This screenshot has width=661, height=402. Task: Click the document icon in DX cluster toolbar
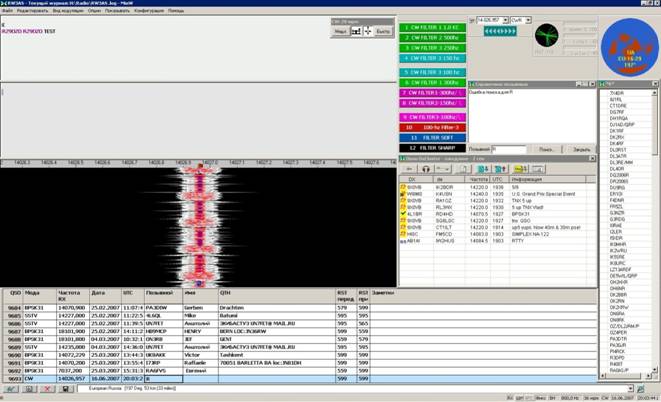click(463, 169)
